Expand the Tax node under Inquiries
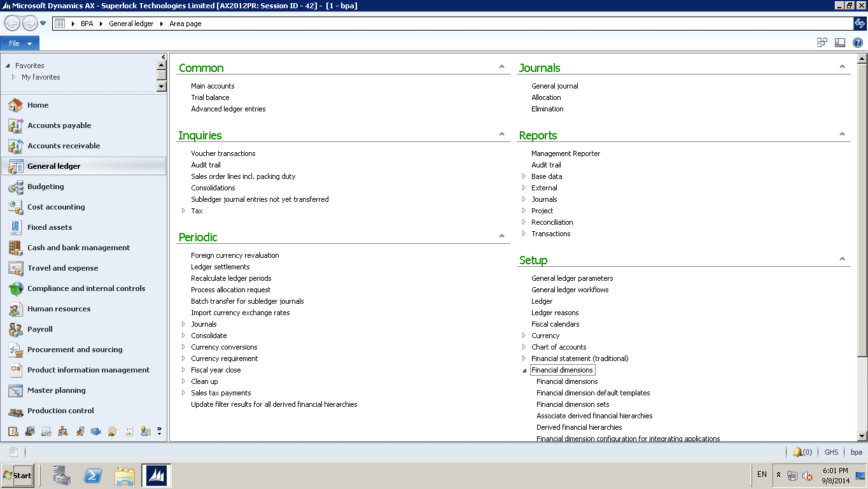 click(x=184, y=211)
